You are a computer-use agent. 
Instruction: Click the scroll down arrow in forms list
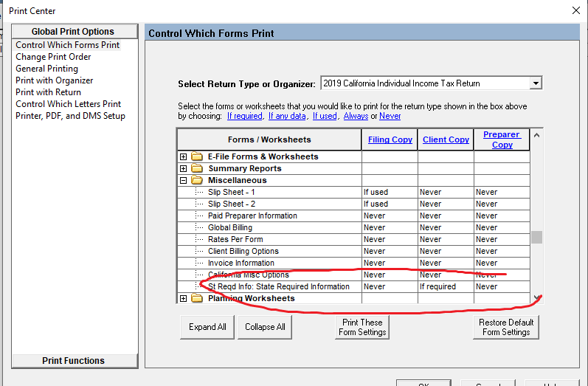536,297
